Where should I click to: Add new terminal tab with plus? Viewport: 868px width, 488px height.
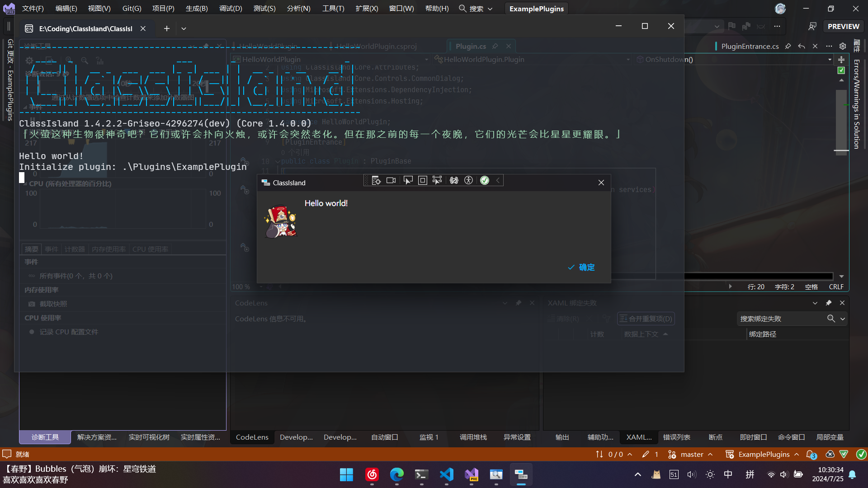[167, 28]
